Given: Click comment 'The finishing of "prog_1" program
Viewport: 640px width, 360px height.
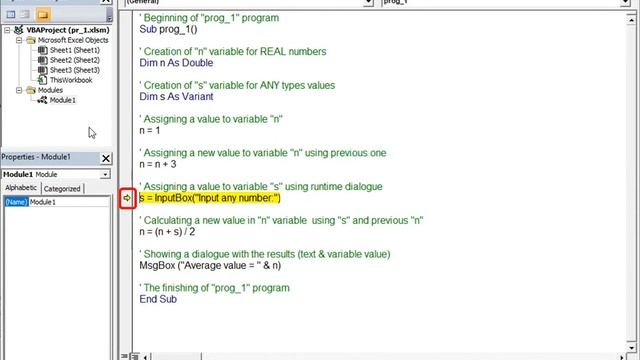Looking at the screenshot, I should tap(215, 288).
